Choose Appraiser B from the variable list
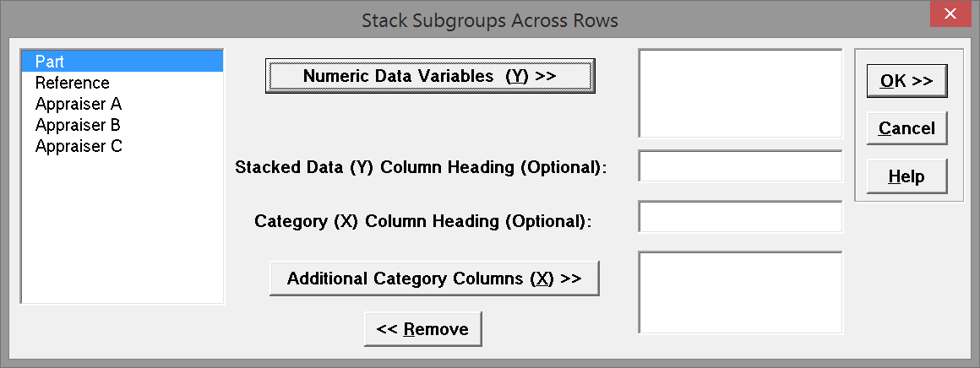This screenshot has width=980, height=368. [x=79, y=125]
